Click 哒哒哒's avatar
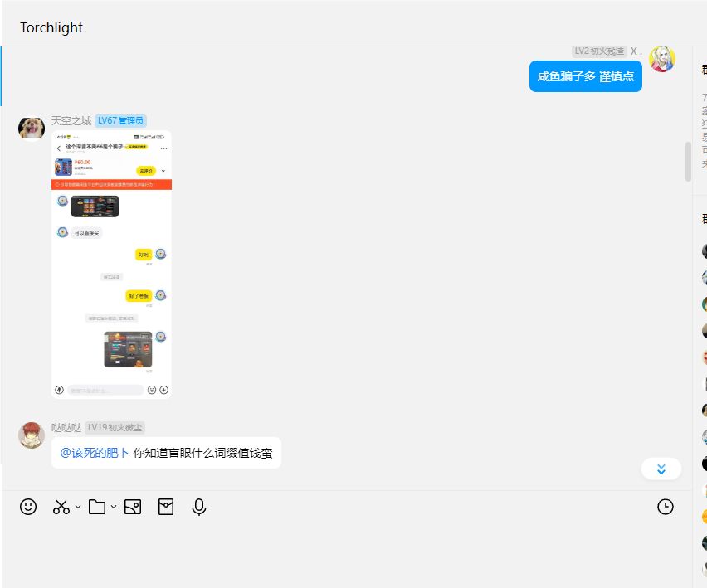Screen dimensions: 707x588 point(31,435)
